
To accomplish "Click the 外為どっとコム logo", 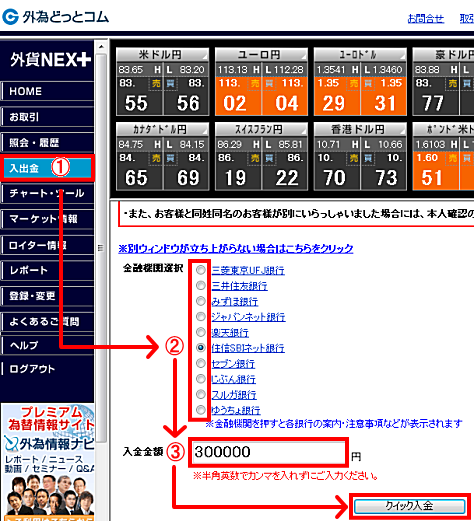I will 55,17.
